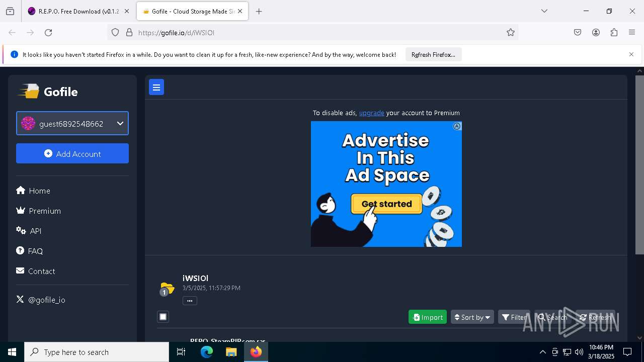
Task: Open the three-dots folder options button
Action: [190, 301]
